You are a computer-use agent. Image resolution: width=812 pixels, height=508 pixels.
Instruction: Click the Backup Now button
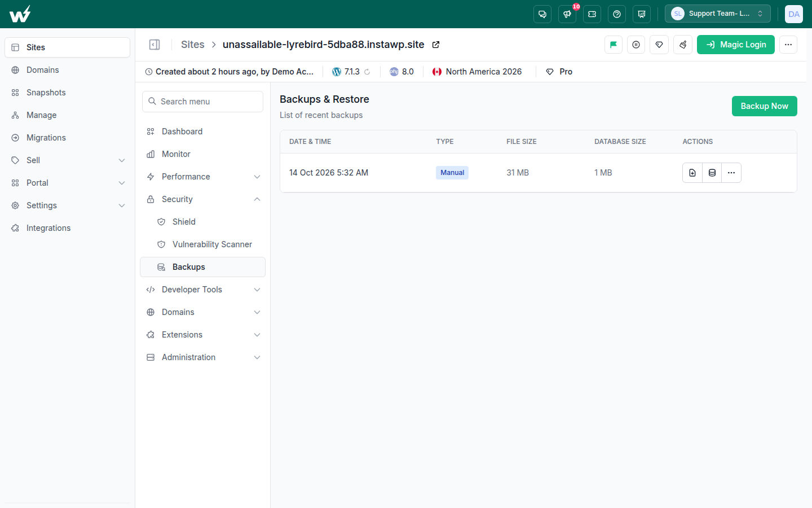click(764, 106)
